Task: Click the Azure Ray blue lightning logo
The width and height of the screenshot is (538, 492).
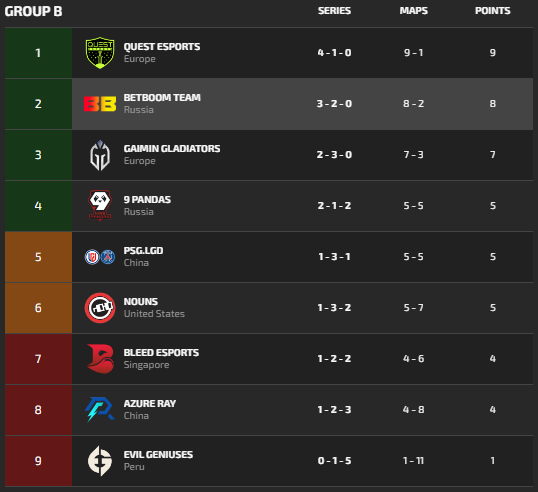Action: pos(100,409)
